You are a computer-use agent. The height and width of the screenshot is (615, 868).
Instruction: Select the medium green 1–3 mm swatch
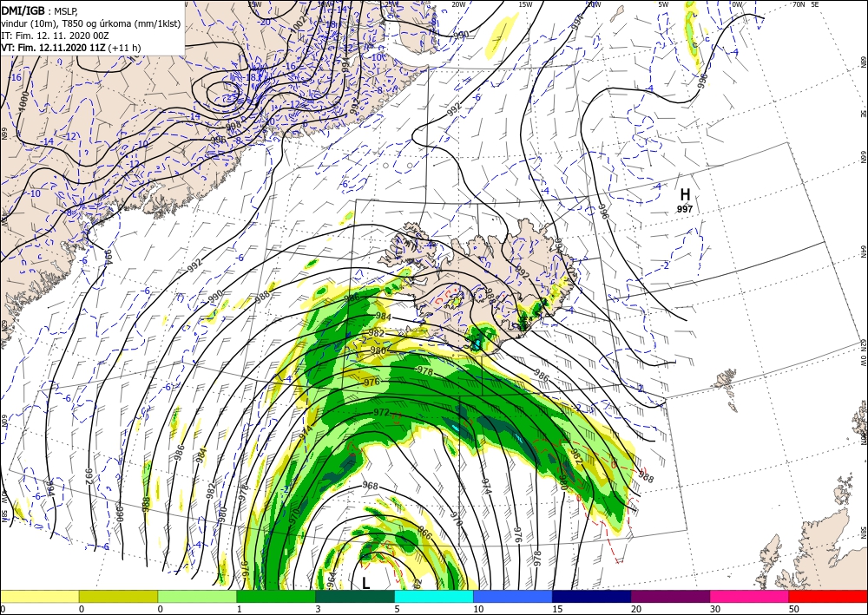(276, 596)
